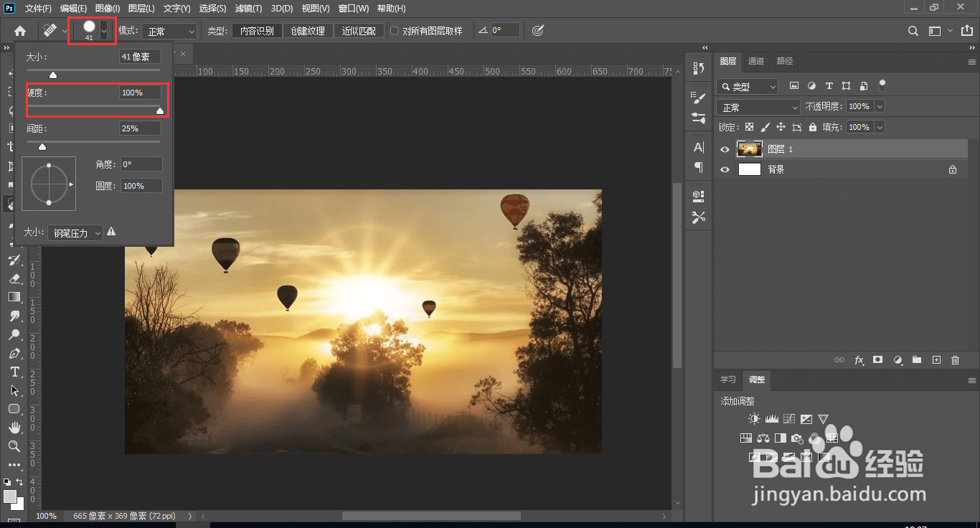Click the Home icon in options bar

tap(20, 31)
